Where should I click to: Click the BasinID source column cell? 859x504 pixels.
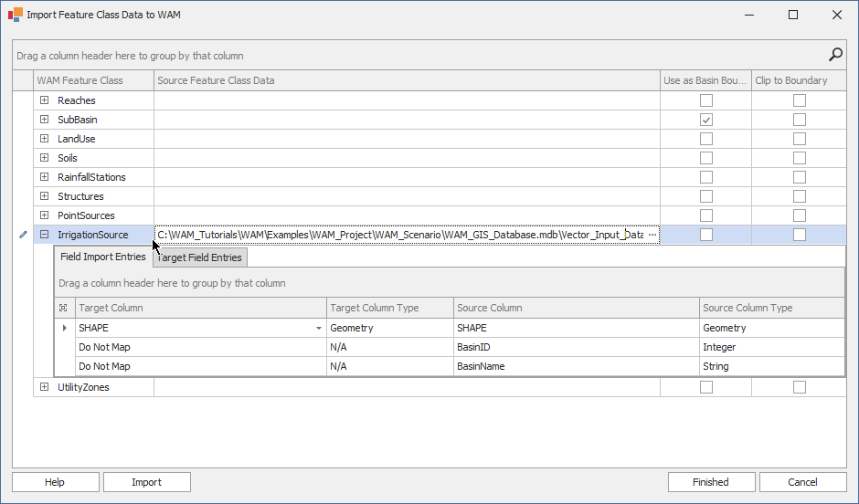[577, 347]
